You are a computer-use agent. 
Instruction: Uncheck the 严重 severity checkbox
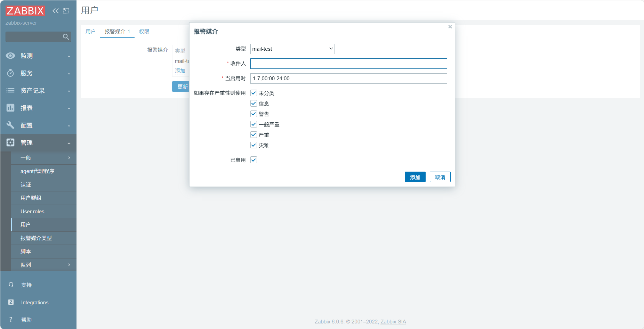pos(253,135)
